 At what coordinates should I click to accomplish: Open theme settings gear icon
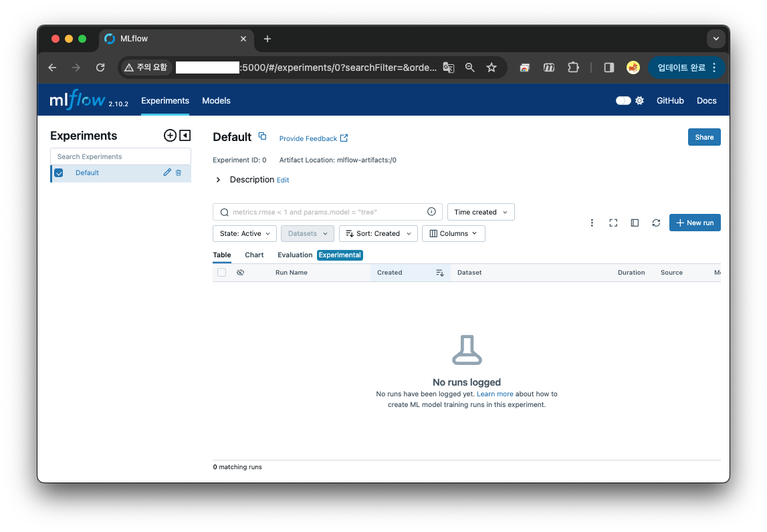tap(639, 101)
